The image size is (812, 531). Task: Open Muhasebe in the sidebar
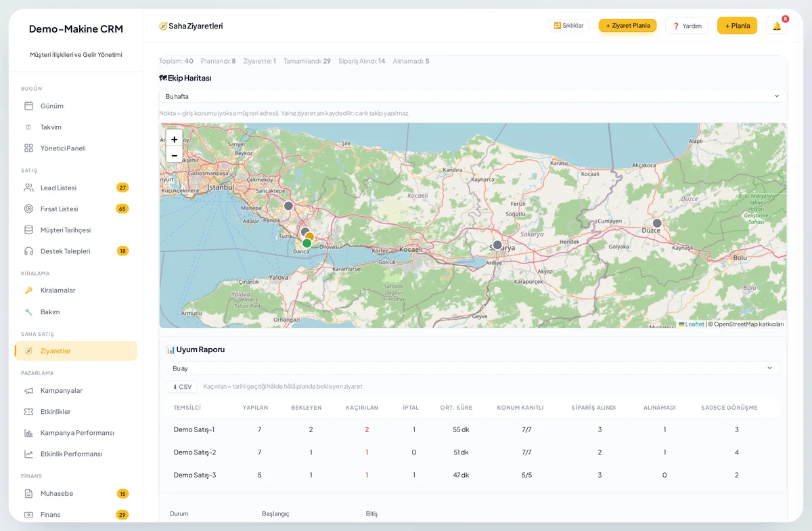pos(76,493)
